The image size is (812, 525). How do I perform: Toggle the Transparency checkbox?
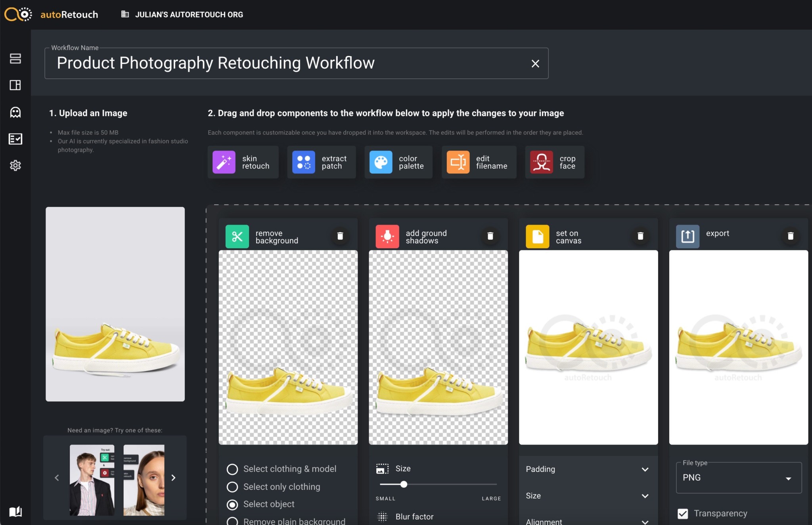(x=683, y=514)
